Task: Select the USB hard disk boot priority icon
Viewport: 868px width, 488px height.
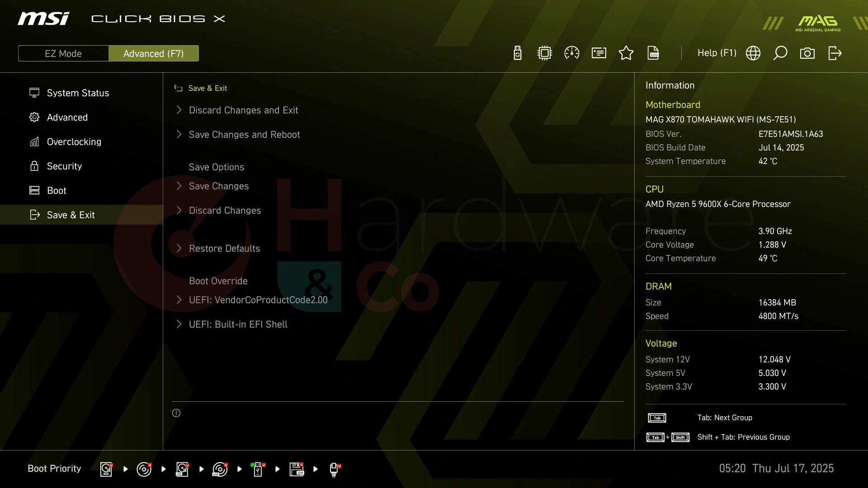Action: (x=182, y=469)
